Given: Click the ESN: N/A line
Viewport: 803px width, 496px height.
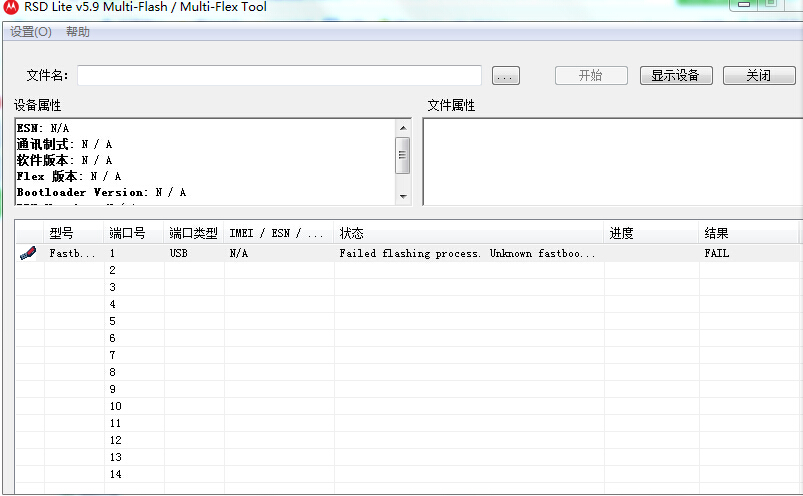Looking at the screenshot, I should [43, 128].
